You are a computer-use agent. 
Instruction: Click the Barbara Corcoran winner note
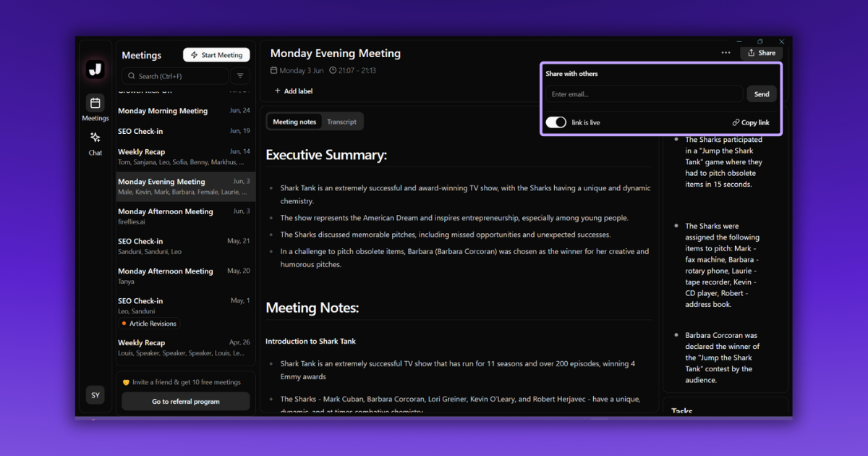point(723,358)
